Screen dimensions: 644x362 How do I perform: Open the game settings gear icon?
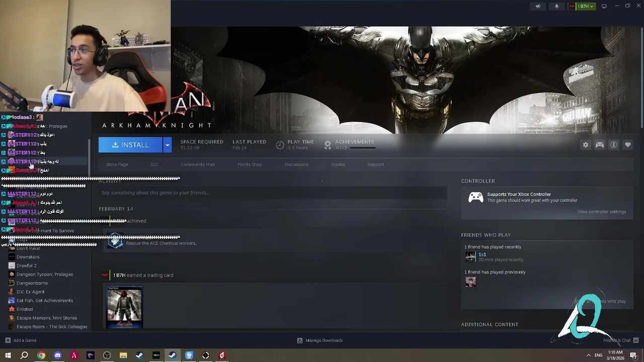(586, 145)
